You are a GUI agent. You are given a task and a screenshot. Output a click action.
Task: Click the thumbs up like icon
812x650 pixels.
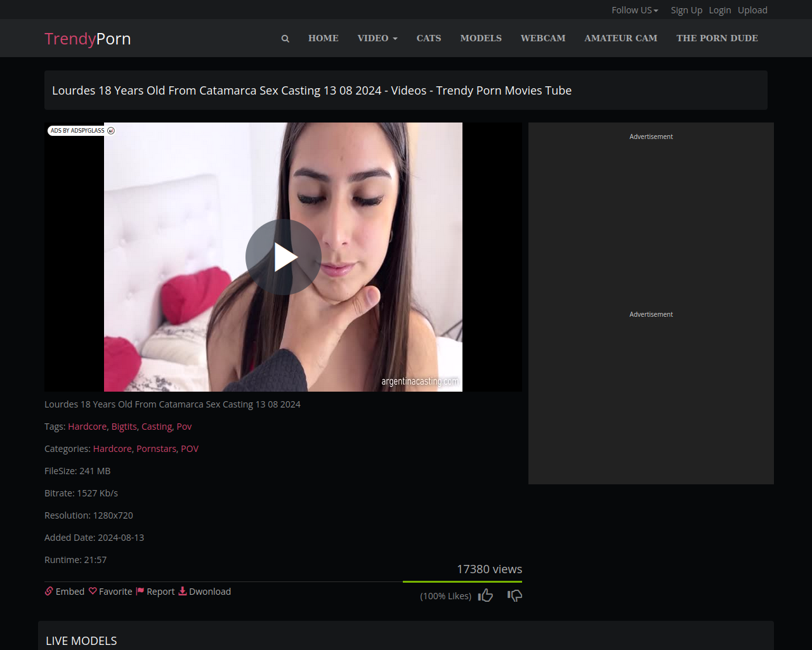point(485,595)
